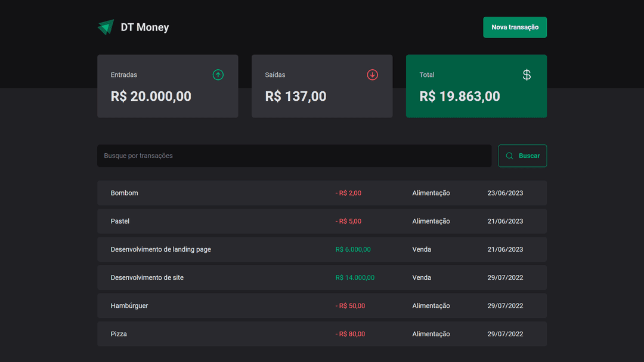Click the DT Money title text

point(144,27)
